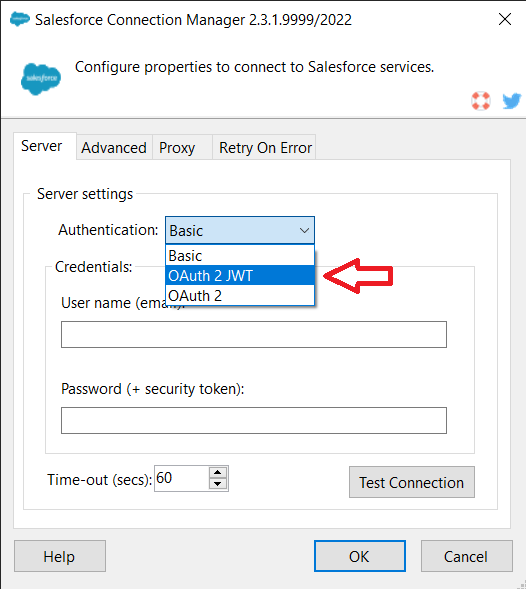This screenshot has width=526, height=589.
Task: Close the Connection Manager window
Action: (x=505, y=19)
